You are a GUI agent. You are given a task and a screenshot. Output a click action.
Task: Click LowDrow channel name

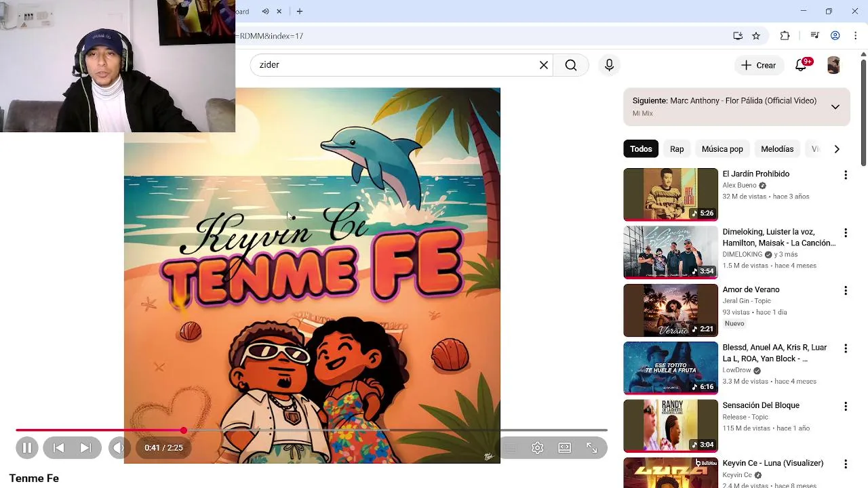click(x=736, y=371)
